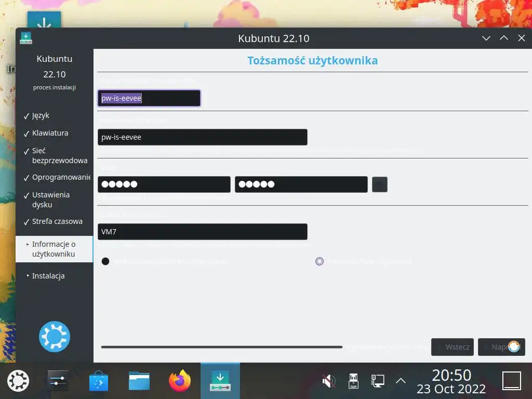Select the Informacje o użytkowniku step

54,249
